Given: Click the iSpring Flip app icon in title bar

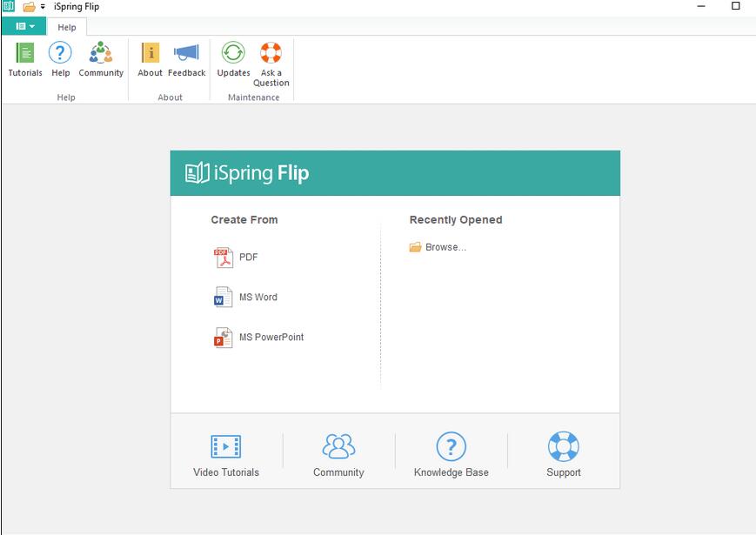Looking at the screenshot, I should [9, 6].
